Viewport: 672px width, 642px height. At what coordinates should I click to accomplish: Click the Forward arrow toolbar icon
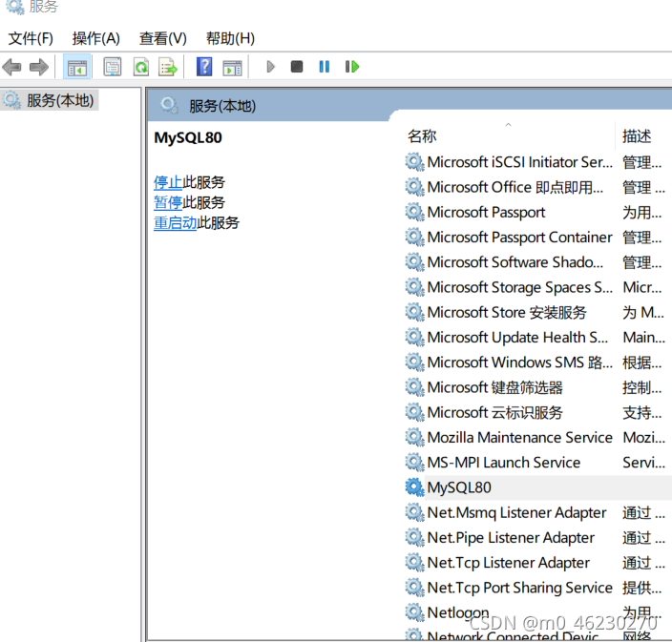39,67
